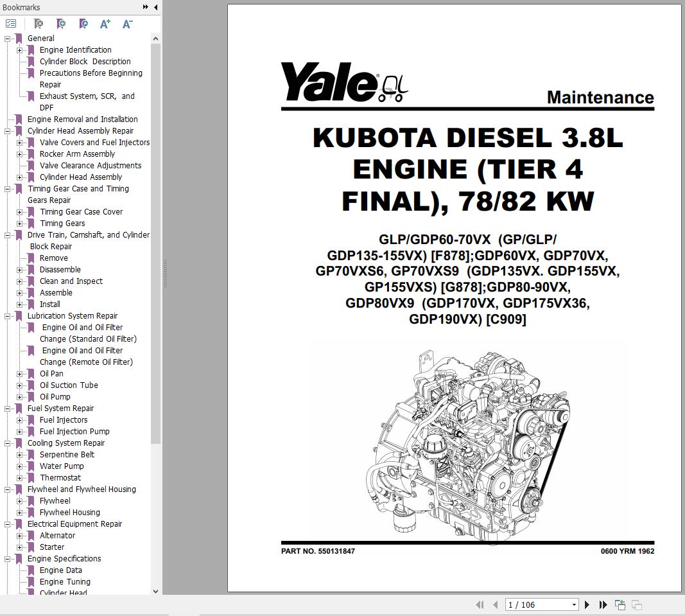Click the add new bookmark icon
This screenshot has height=616, width=685.
pyautogui.click(x=61, y=24)
